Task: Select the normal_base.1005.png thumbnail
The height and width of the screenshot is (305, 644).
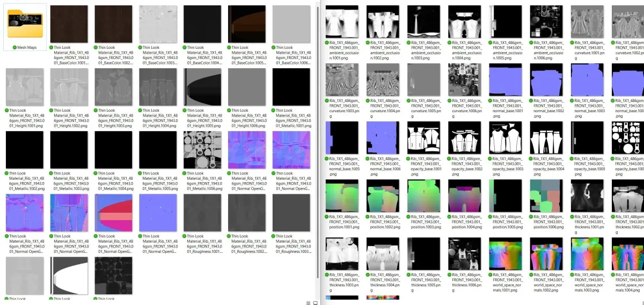Action: tap(342, 138)
